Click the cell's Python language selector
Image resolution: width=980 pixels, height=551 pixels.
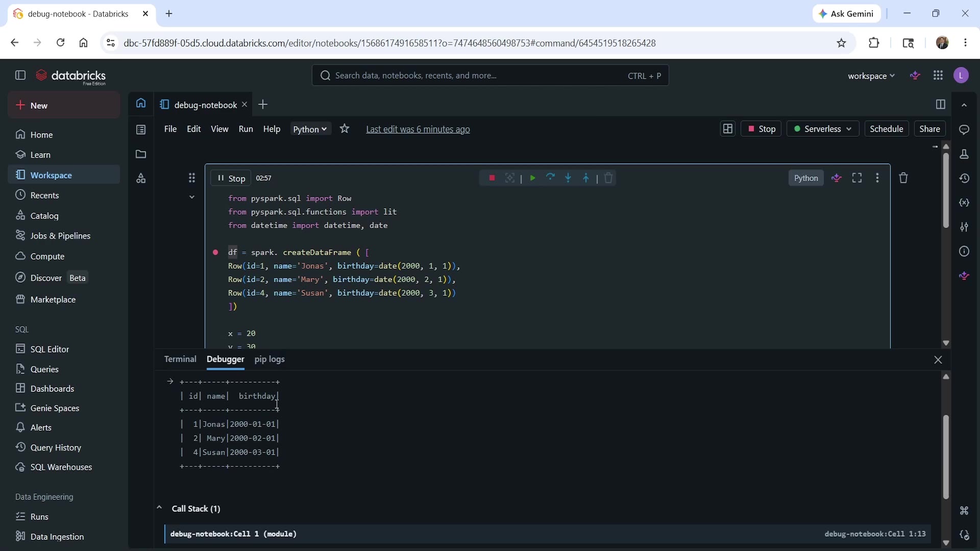(x=806, y=178)
